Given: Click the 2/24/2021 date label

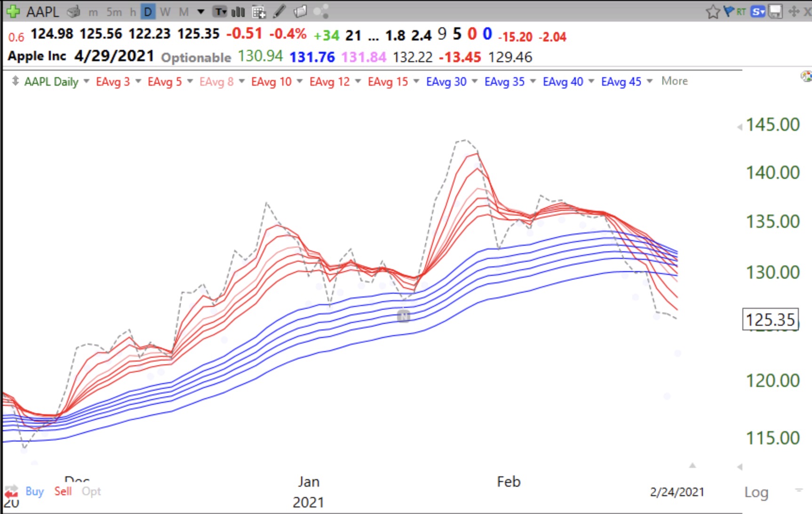Looking at the screenshot, I should tap(677, 492).
